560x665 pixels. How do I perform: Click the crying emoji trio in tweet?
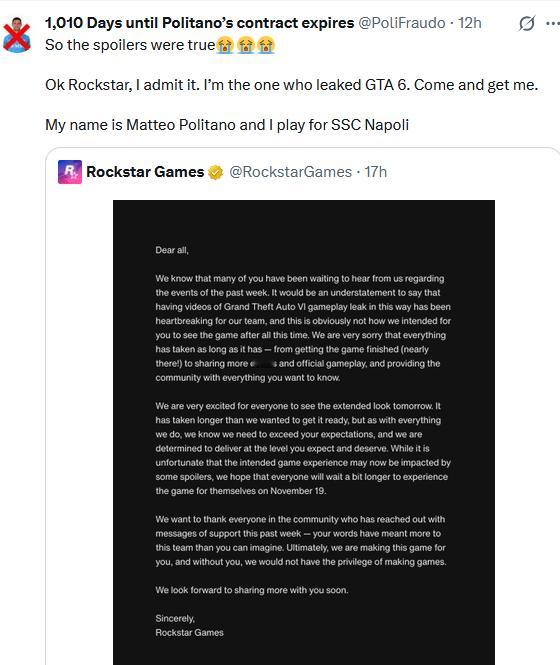point(245,45)
